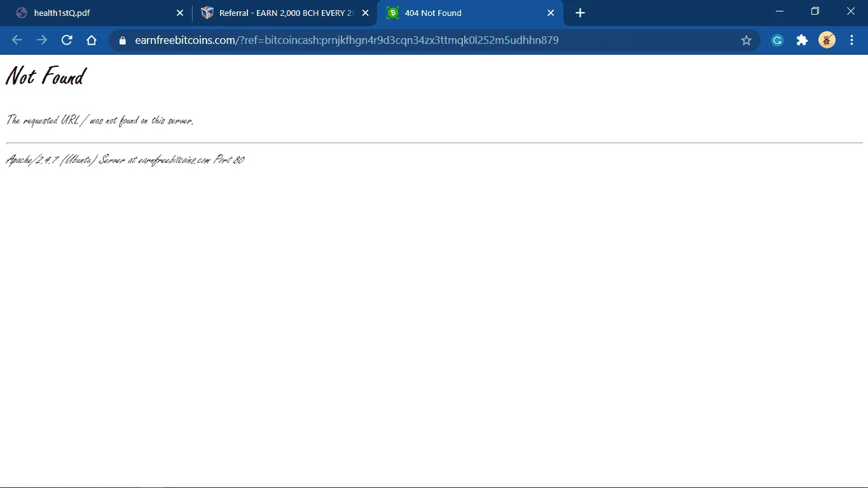Click the Apache/2.4.7 (Ubuntu) server footer text

click(125, 160)
